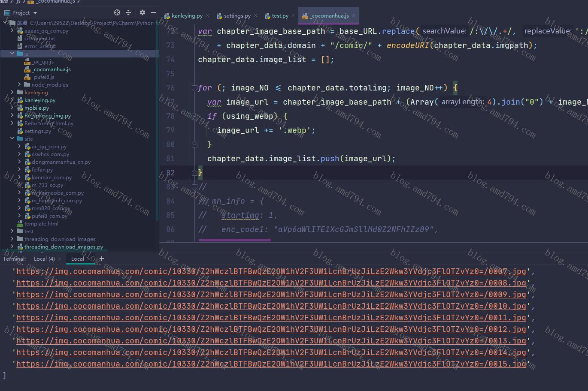Click the _pufei8.js JS file icon

(x=27, y=77)
